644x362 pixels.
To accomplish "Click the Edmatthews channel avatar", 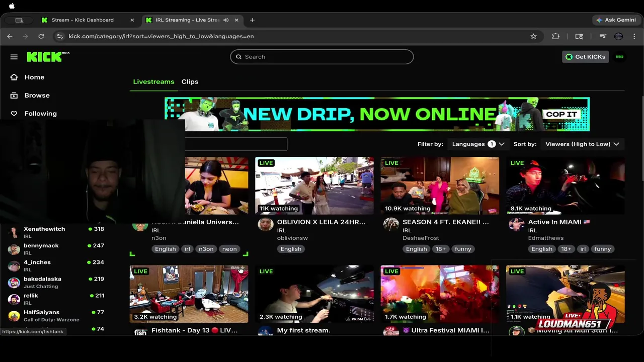I will coord(516,225).
